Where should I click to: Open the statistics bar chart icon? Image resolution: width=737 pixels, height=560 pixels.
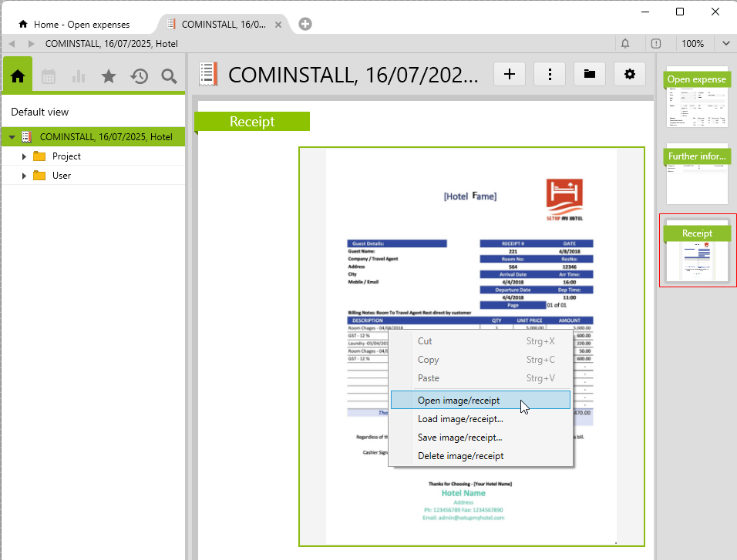click(x=78, y=76)
